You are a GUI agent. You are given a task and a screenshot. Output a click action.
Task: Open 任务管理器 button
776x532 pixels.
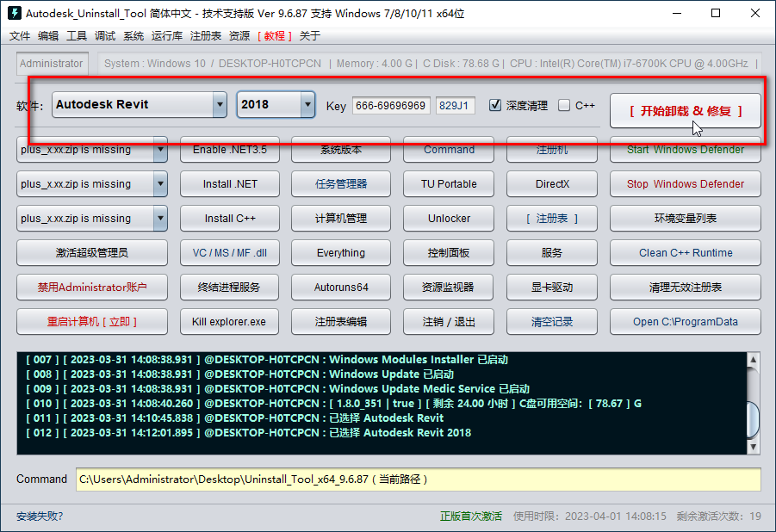coord(341,183)
